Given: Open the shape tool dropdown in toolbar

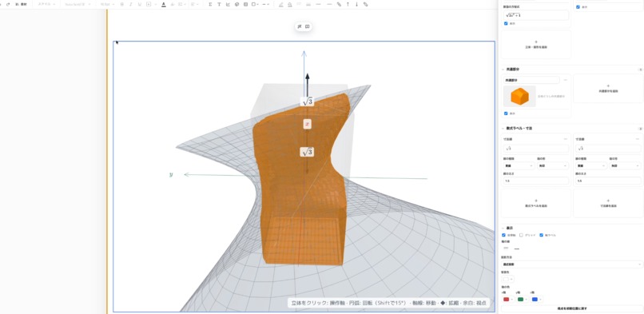Looking at the screenshot, I should [x=256, y=4].
